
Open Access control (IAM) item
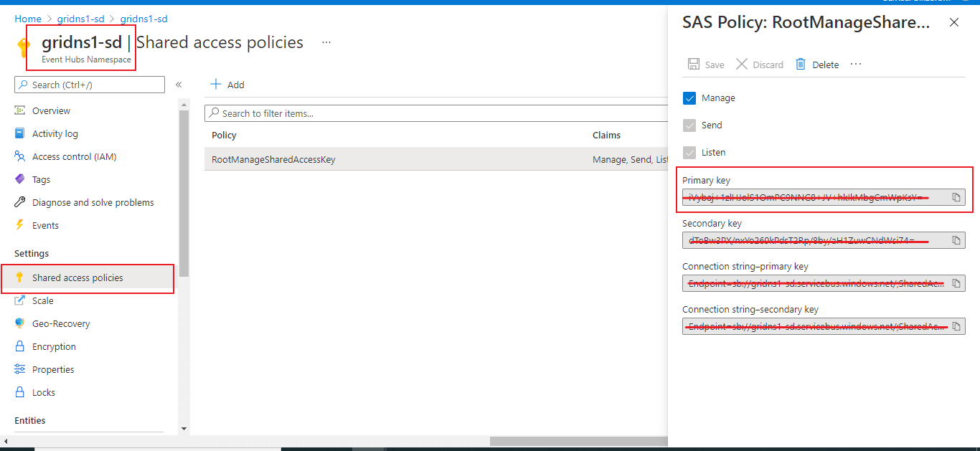coord(74,156)
